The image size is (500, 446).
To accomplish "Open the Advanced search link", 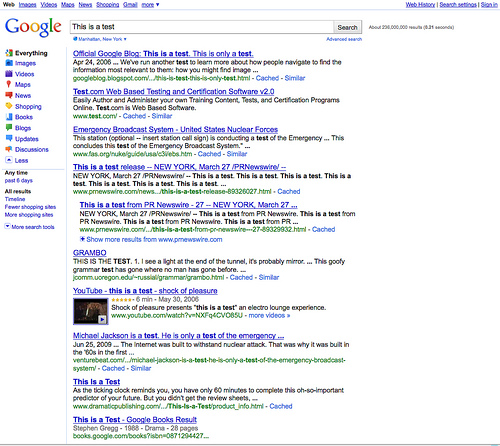I will (344, 39).
